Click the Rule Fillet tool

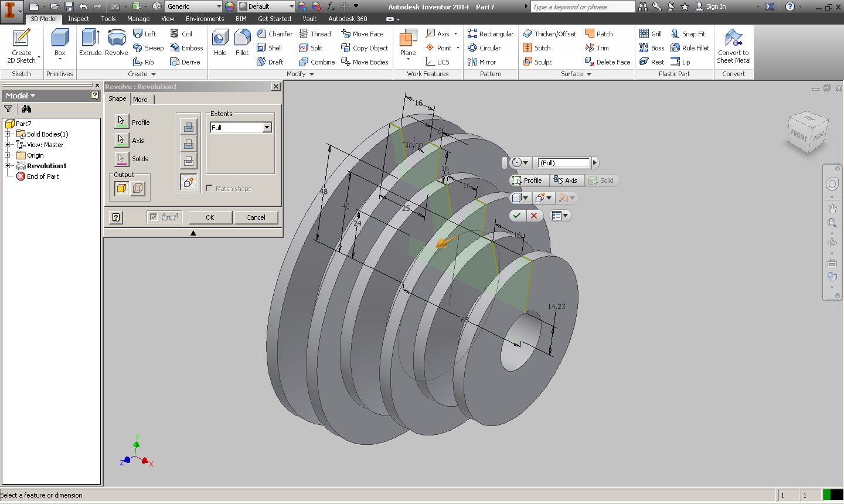pos(690,48)
